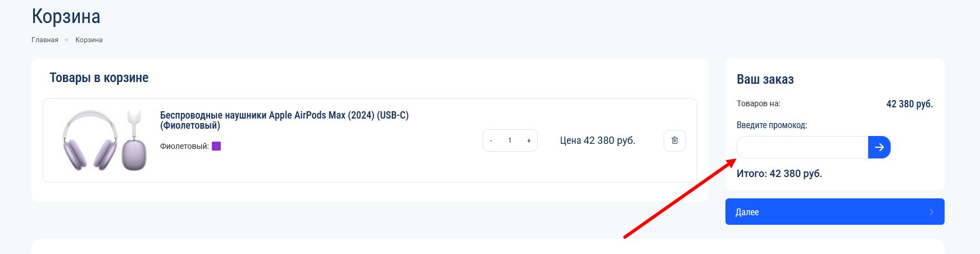Viewport: 980px width, 254px height.
Task: Select the purple Фиолетовый color swatch
Action: [x=216, y=146]
